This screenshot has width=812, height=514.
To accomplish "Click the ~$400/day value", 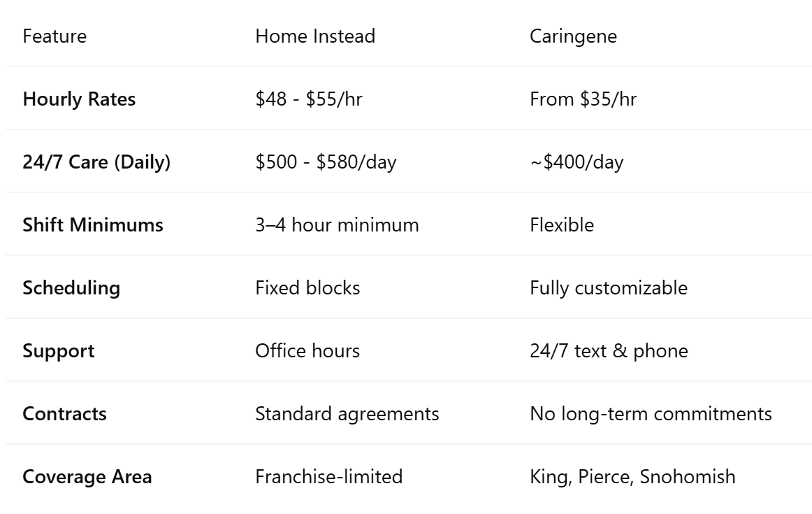I will [x=577, y=162].
